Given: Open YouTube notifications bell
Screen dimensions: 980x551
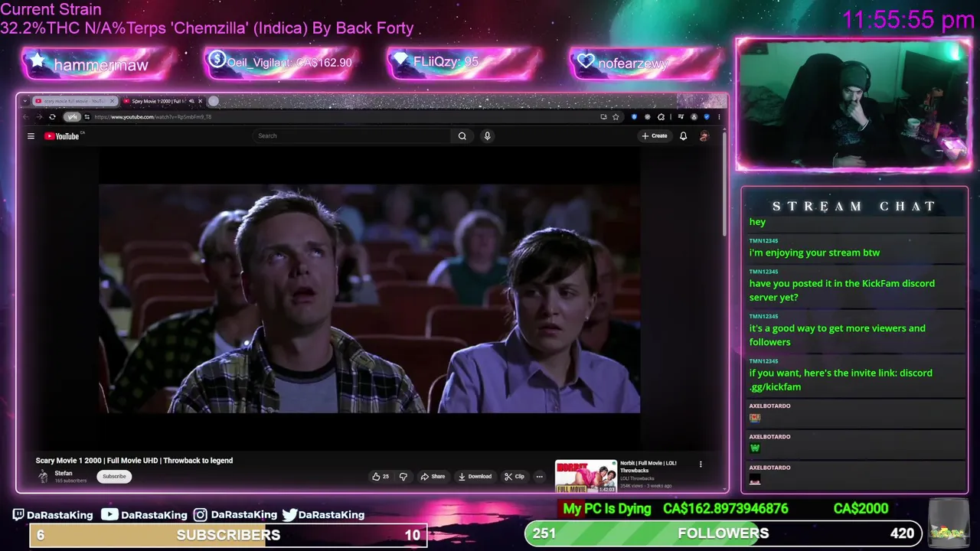Looking at the screenshot, I should [x=683, y=136].
